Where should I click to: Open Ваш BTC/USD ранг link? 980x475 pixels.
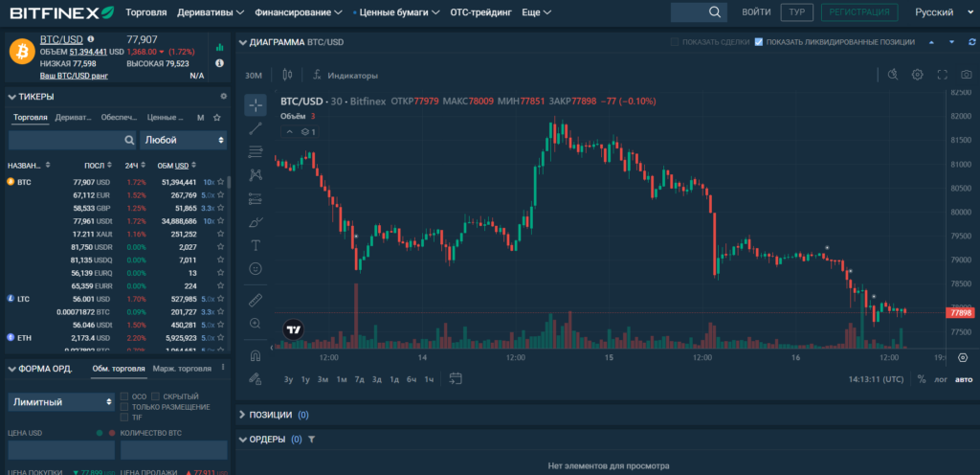[74, 76]
